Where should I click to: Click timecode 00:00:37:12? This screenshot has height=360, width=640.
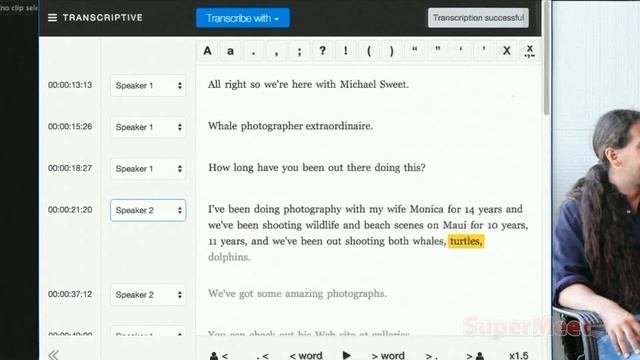coord(70,294)
